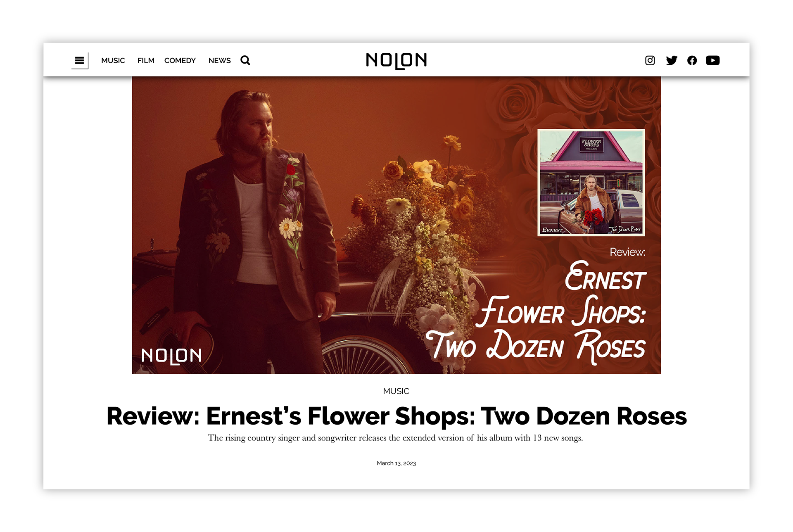
Task: Click the Ernest script text on banner
Action: coord(605,276)
